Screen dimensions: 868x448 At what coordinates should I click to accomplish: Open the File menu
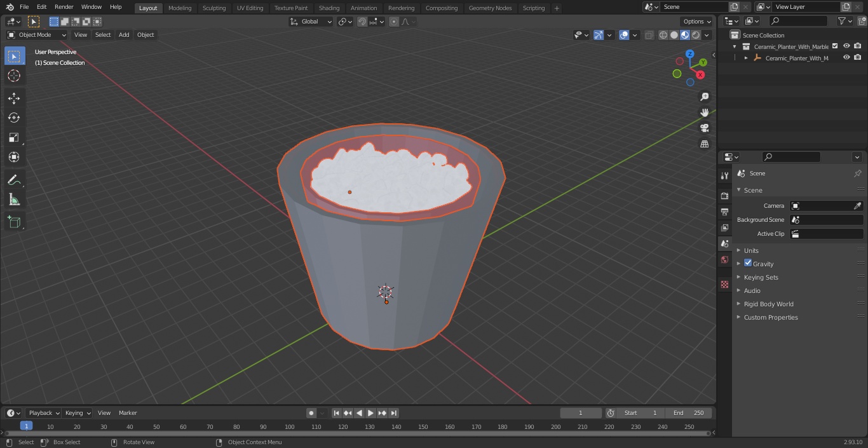(x=24, y=7)
